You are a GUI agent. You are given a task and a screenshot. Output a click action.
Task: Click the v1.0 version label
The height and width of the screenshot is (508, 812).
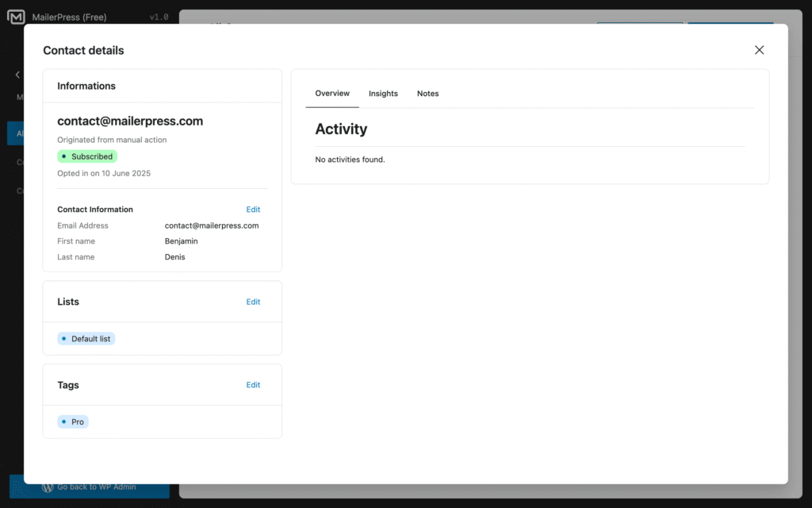coord(159,17)
